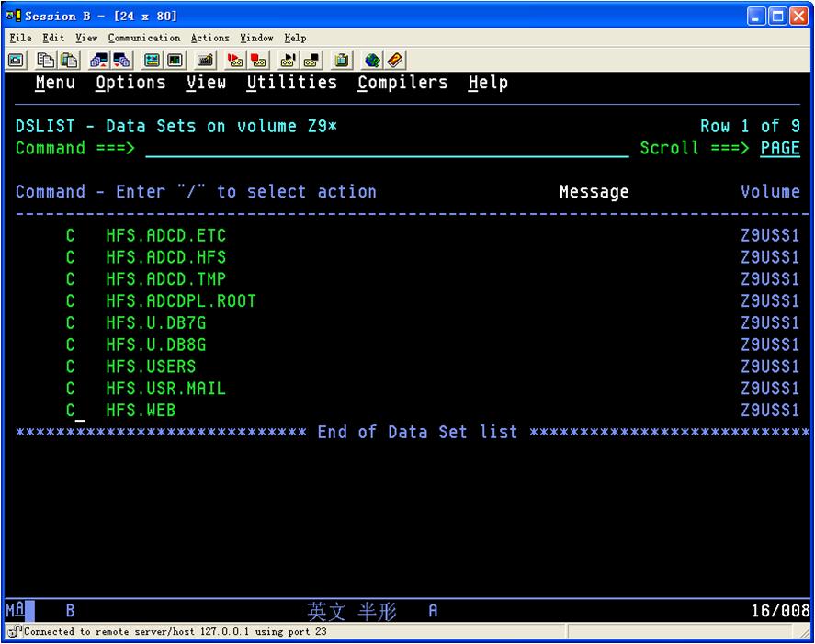Click the Message column header
The width and height of the screenshot is (815, 644).
[594, 192]
